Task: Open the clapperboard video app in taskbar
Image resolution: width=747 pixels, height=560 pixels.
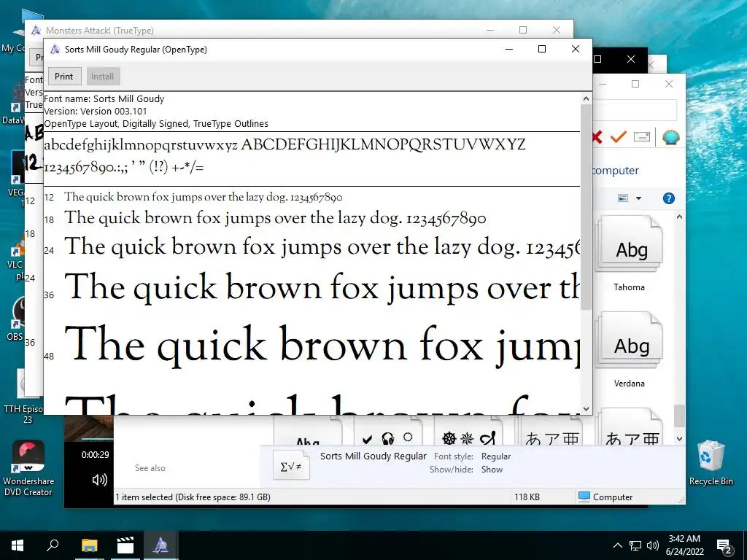Action: [x=125, y=545]
